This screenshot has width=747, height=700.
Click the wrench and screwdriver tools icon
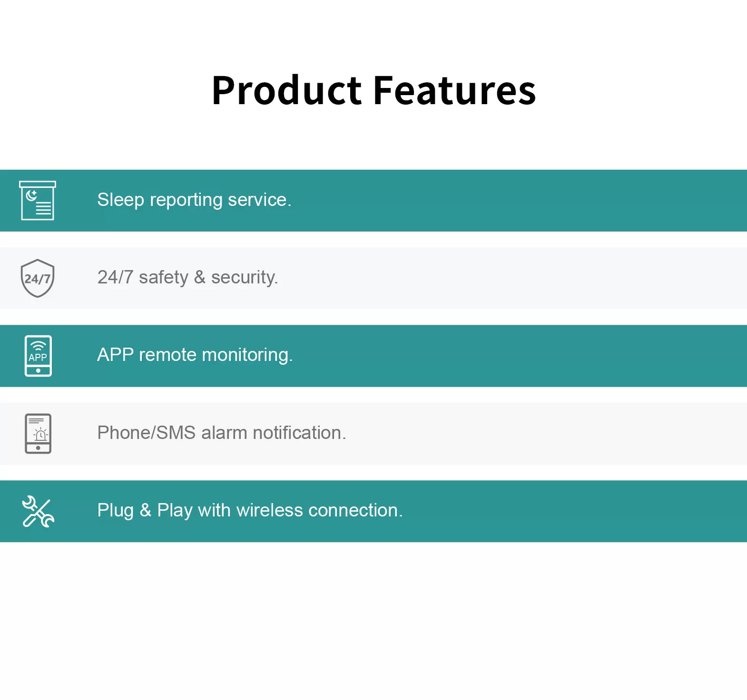tap(38, 511)
